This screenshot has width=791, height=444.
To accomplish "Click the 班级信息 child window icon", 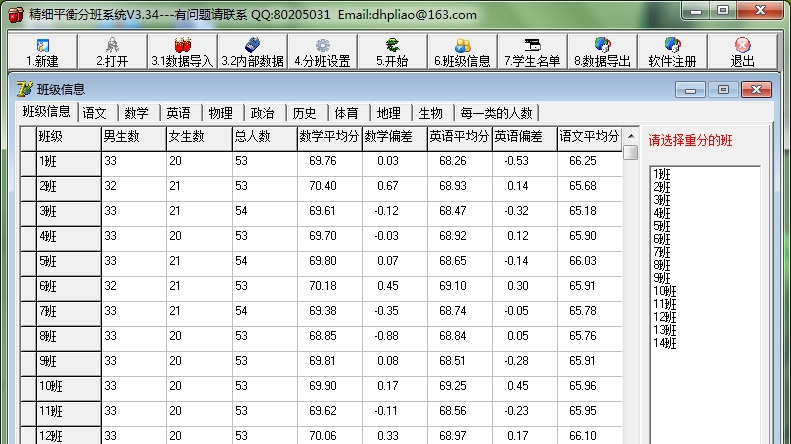I will point(24,89).
